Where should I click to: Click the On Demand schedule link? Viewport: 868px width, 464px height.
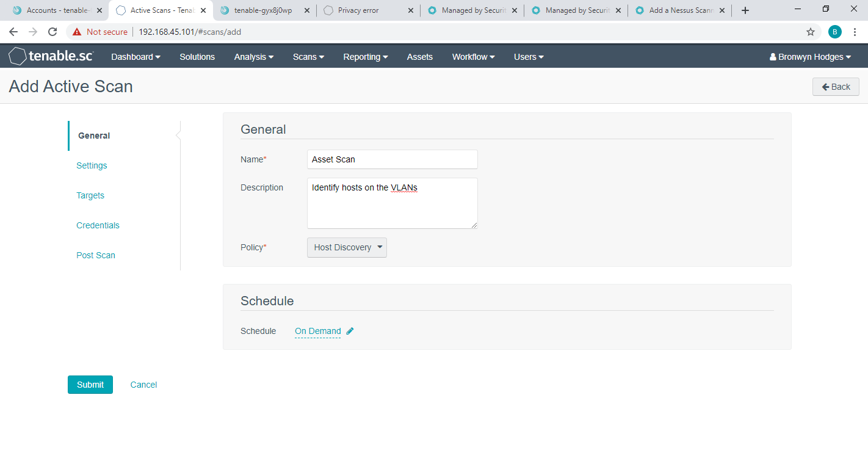click(x=318, y=331)
